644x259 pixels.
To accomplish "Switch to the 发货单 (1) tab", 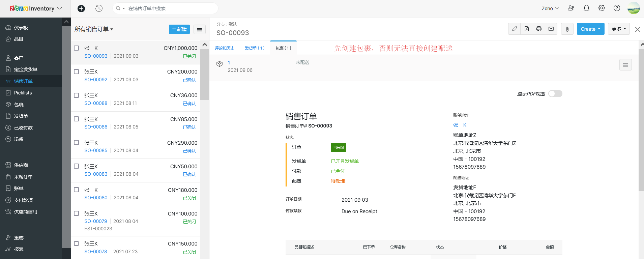I will coord(255,48).
